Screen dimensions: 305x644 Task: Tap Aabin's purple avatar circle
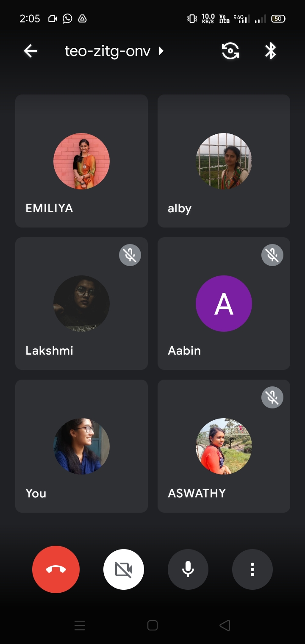224,303
